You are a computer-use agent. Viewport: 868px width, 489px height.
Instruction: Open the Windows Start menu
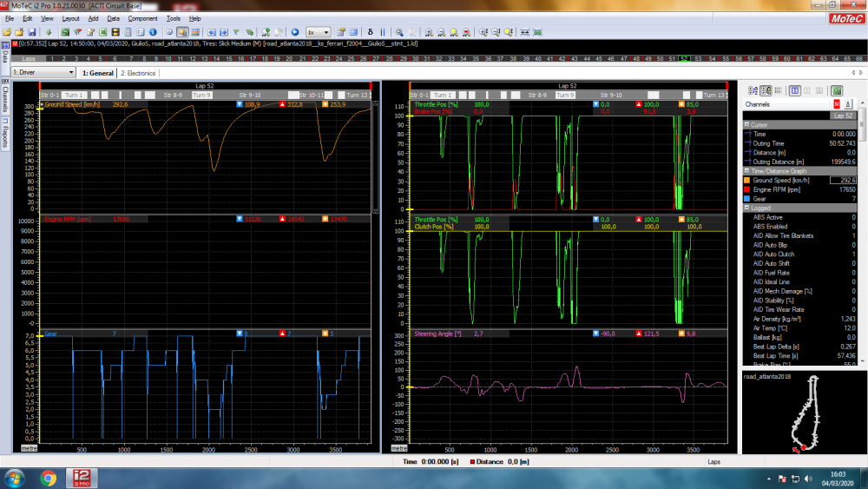(x=13, y=478)
